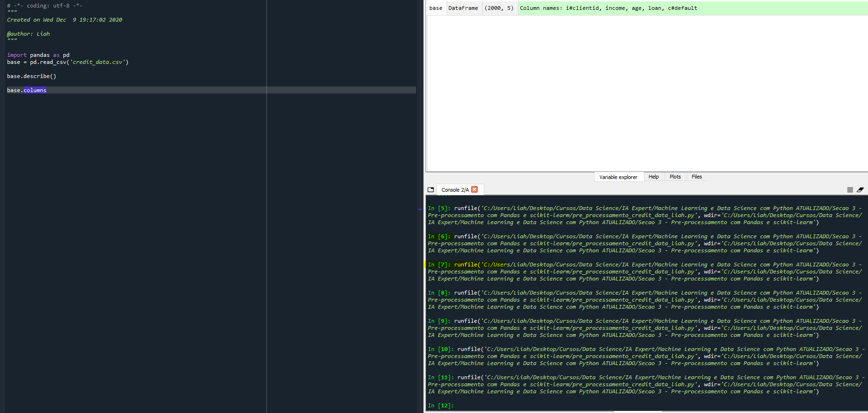The height and width of the screenshot is (413, 868).
Task: Switch to the Variable explorer tab
Action: 618,177
